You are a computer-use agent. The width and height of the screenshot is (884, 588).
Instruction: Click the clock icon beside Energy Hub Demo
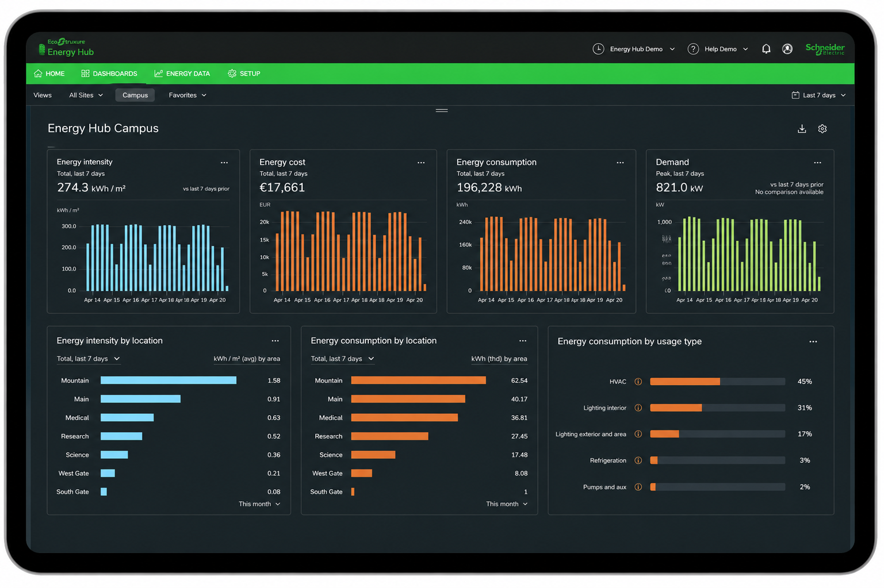(x=598, y=49)
